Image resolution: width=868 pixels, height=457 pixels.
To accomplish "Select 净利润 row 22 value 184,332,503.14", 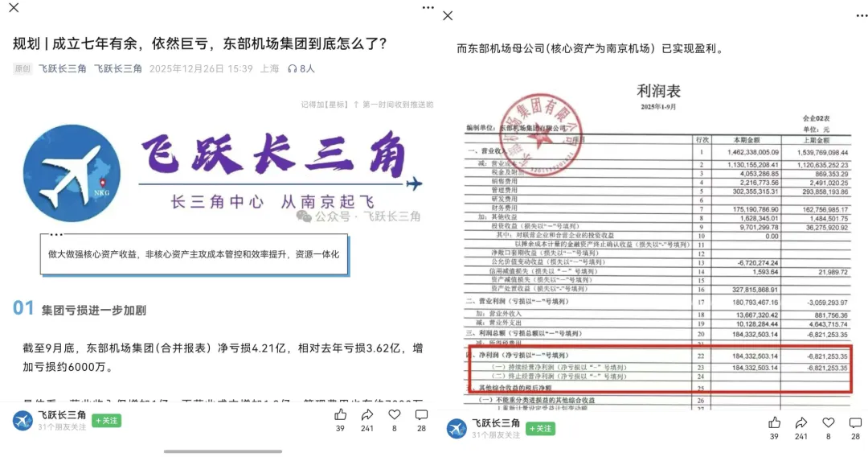I will click(755, 356).
